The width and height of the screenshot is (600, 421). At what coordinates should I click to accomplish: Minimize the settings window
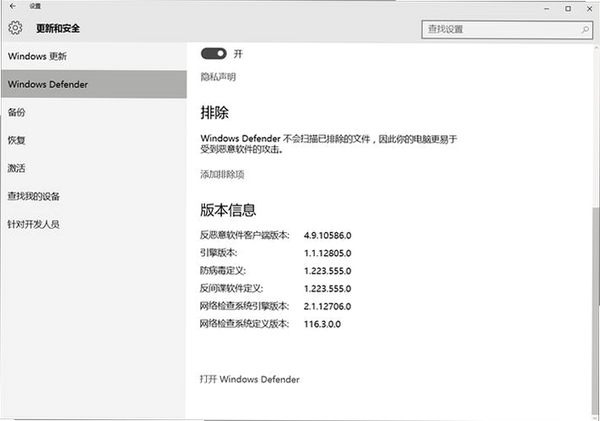(547, 8)
